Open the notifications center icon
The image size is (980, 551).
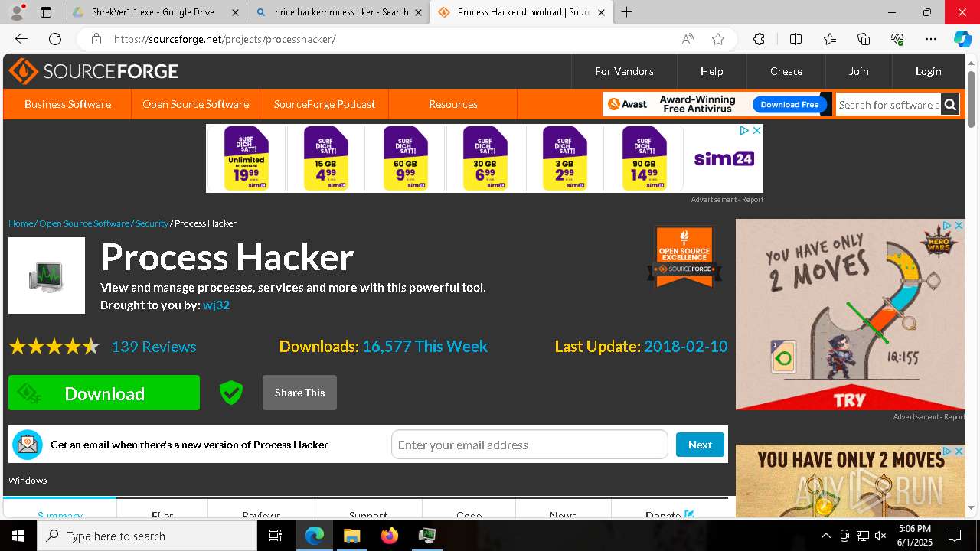point(955,536)
